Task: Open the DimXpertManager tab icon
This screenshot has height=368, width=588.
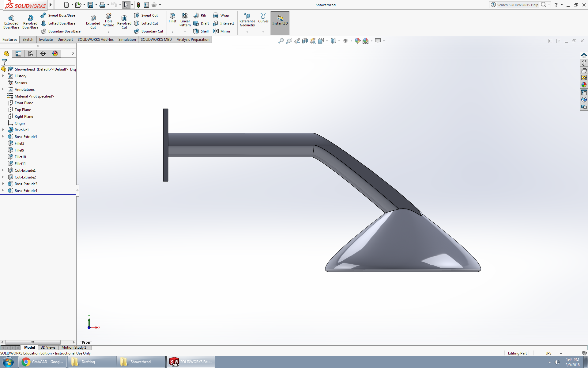Action: [43, 54]
